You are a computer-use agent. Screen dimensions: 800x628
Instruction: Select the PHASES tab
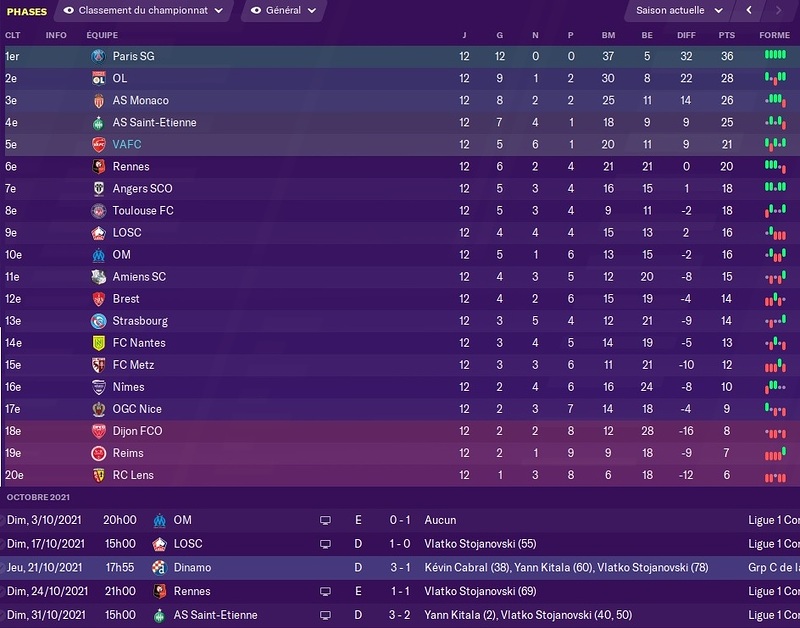[26, 12]
